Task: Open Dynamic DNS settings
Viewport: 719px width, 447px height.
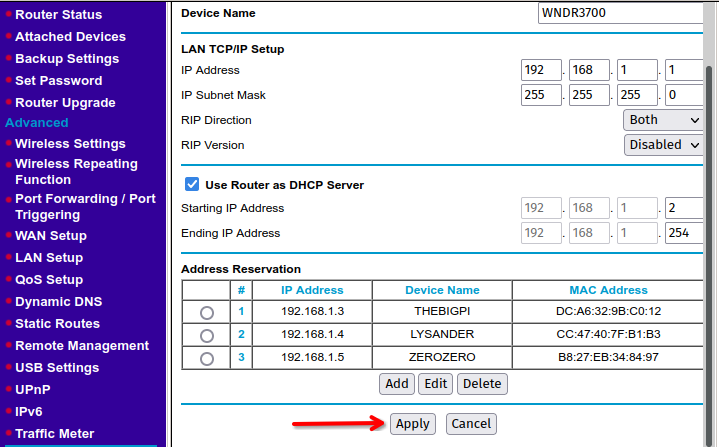Action: pos(59,302)
